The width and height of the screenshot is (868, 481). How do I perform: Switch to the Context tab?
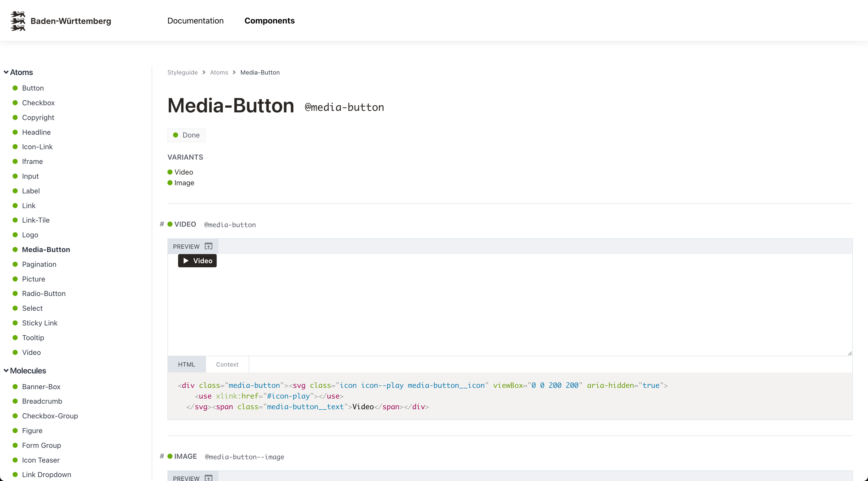[x=227, y=364]
